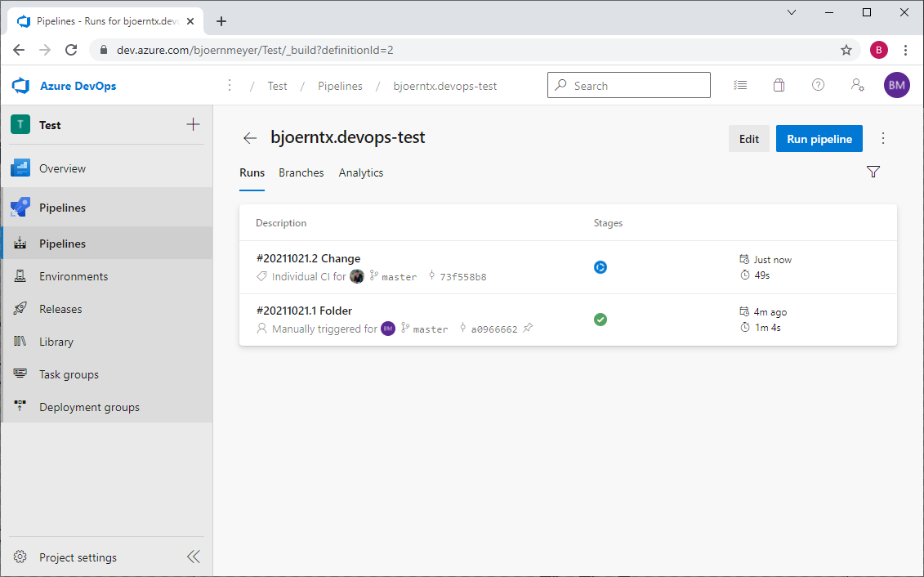The image size is (924, 577).
Task: Open My work items list icon
Action: click(x=740, y=86)
